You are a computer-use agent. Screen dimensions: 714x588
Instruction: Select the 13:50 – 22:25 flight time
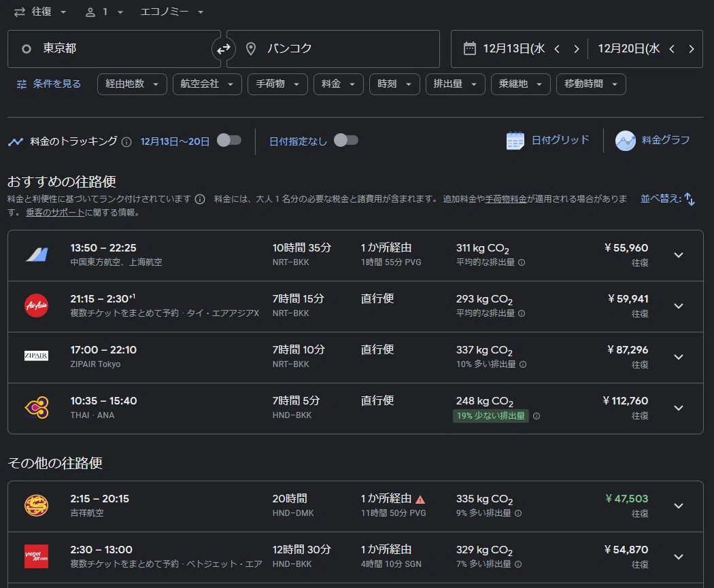click(x=103, y=248)
